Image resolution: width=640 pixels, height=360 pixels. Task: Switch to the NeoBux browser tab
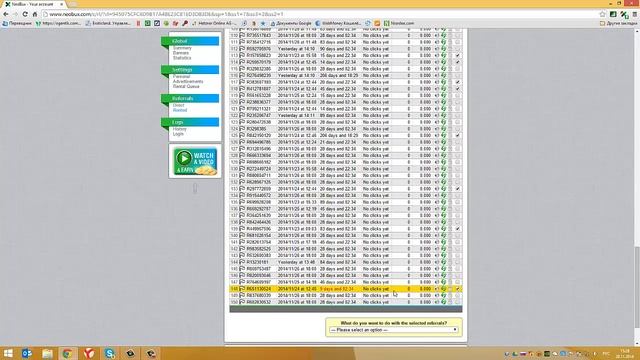coord(34,4)
